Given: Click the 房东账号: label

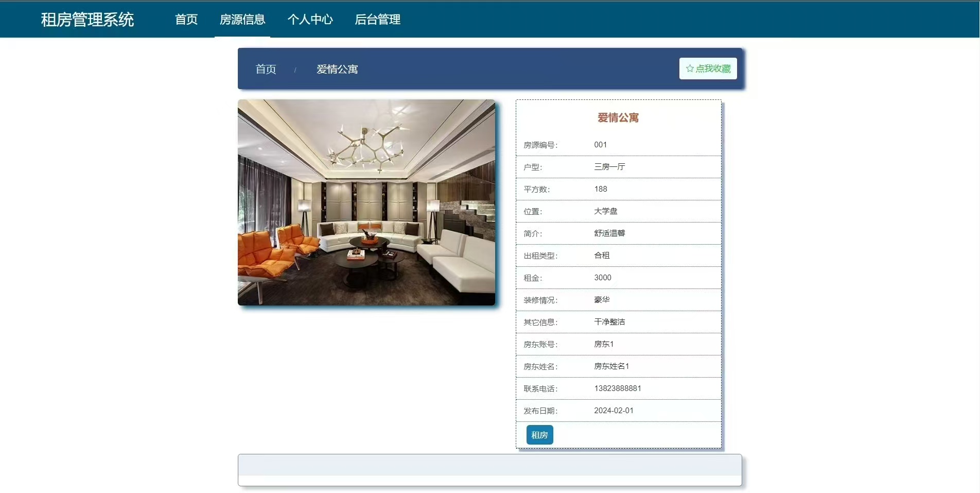Looking at the screenshot, I should coord(540,345).
